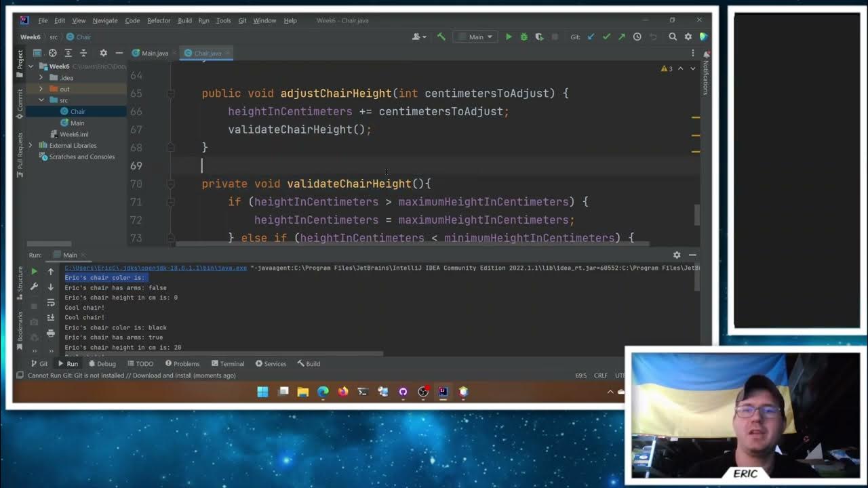Viewport: 868px width, 488px height.
Task: Expand all items in Project panel
Action: (x=68, y=53)
